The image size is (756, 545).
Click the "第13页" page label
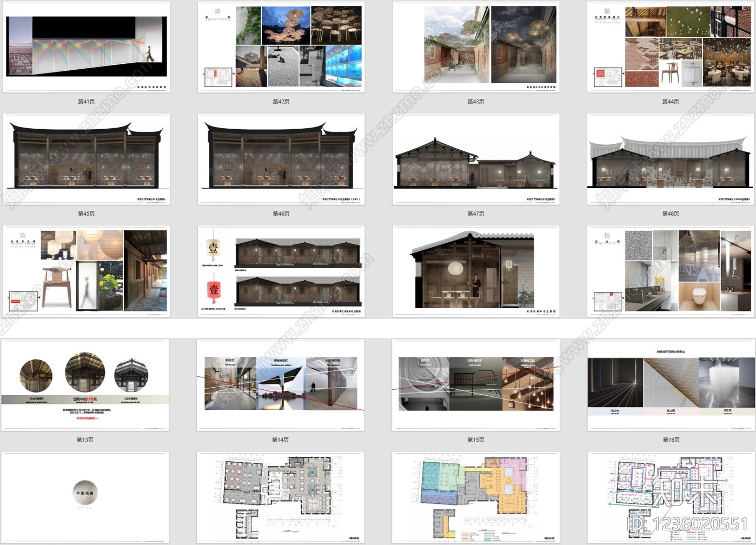point(85,440)
